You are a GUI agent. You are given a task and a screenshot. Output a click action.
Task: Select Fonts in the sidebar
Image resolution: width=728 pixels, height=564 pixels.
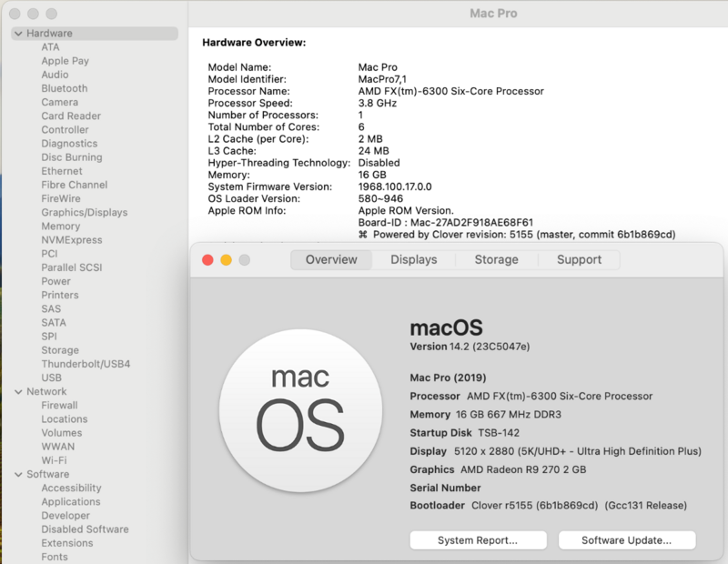tap(55, 557)
